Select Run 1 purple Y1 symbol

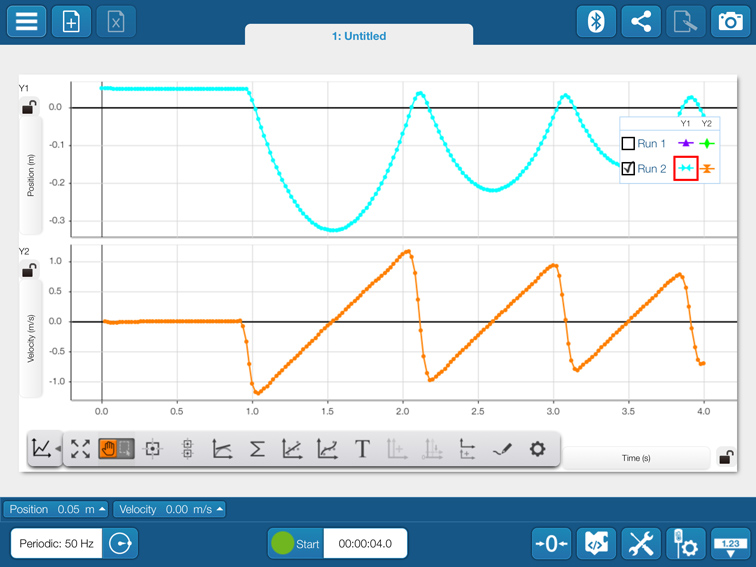686,143
